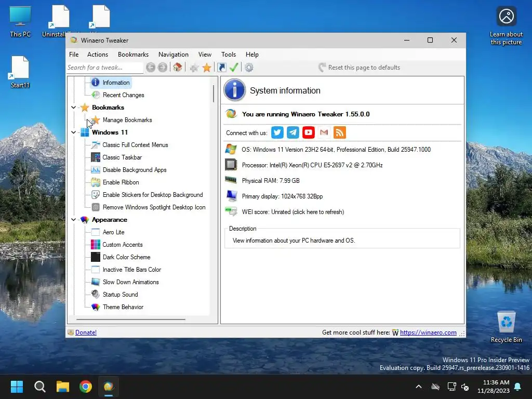Open the Telegram channel icon

[x=293, y=132]
